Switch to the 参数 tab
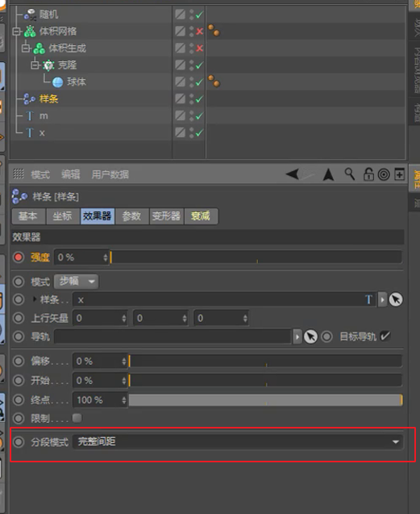 [x=131, y=216]
